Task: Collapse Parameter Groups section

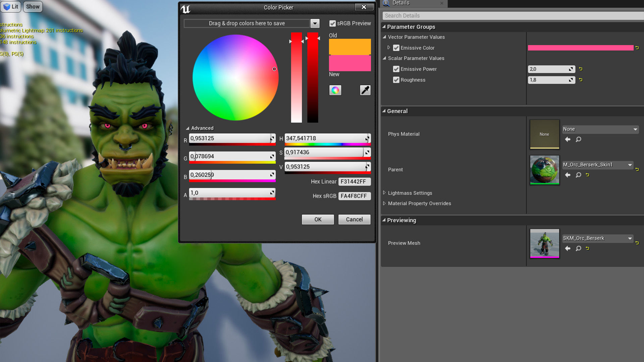Action: point(384,26)
